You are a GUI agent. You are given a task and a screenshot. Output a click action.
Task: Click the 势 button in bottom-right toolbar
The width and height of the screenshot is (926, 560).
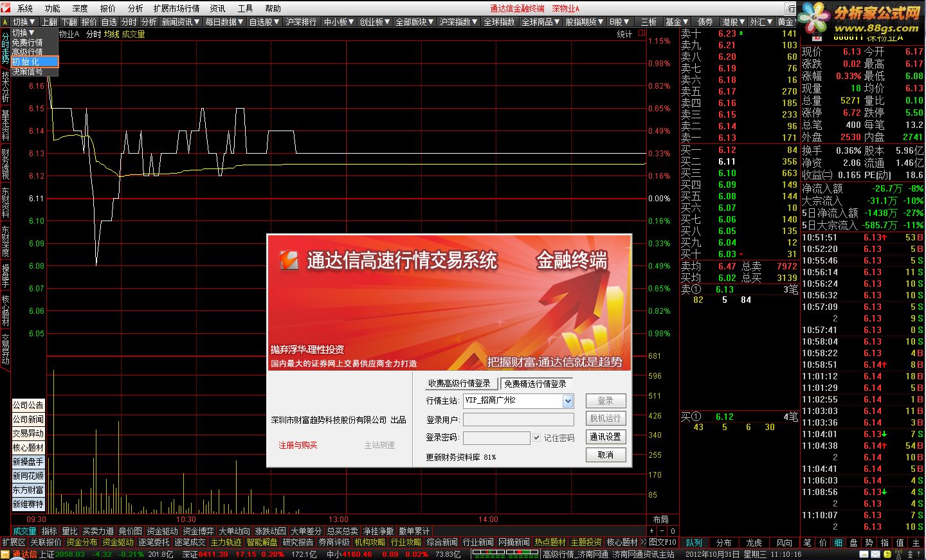click(869, 543)
